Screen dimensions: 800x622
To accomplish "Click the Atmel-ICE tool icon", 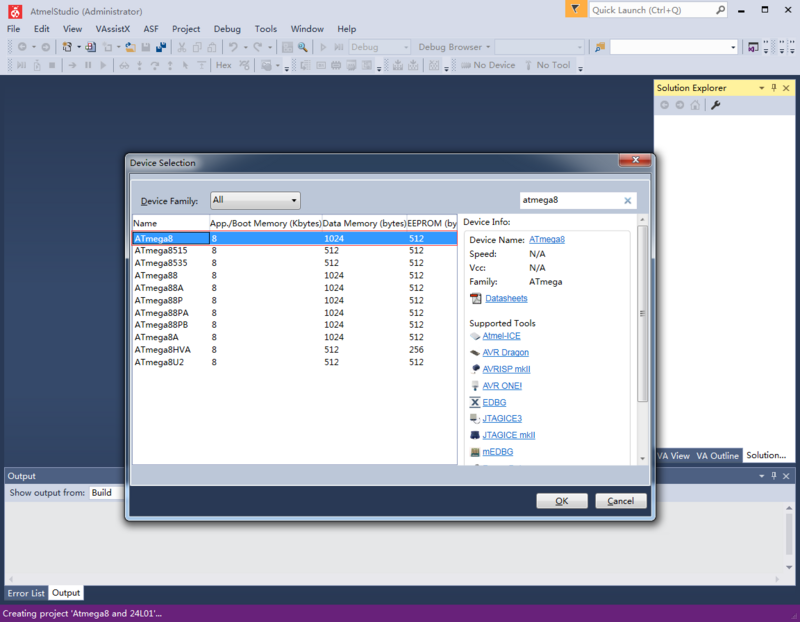I will click(x=475, y=336).
